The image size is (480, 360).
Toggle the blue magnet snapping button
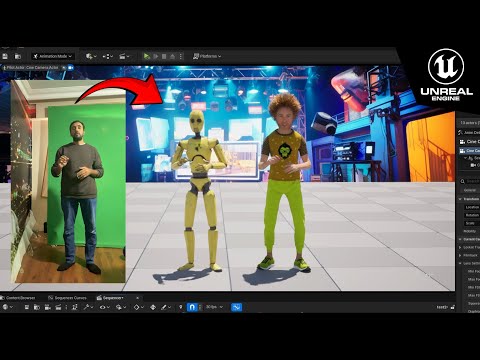click(192, 307)
